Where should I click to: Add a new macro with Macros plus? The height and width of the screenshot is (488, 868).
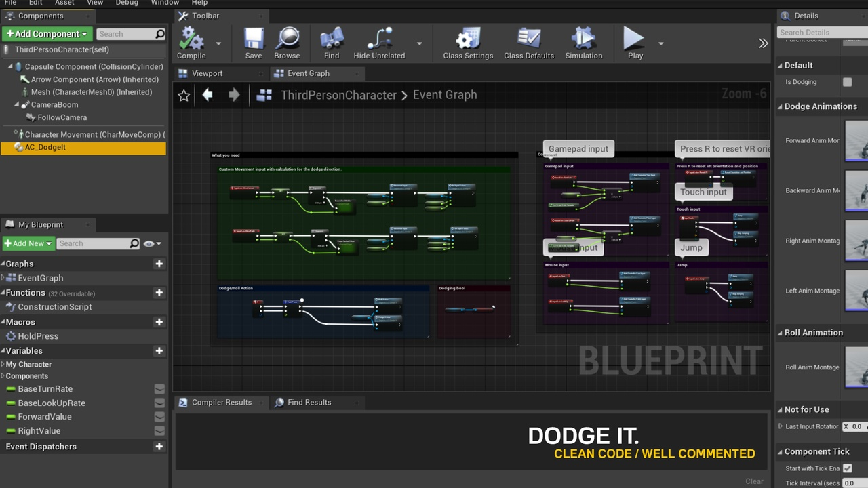click(159, 322)
